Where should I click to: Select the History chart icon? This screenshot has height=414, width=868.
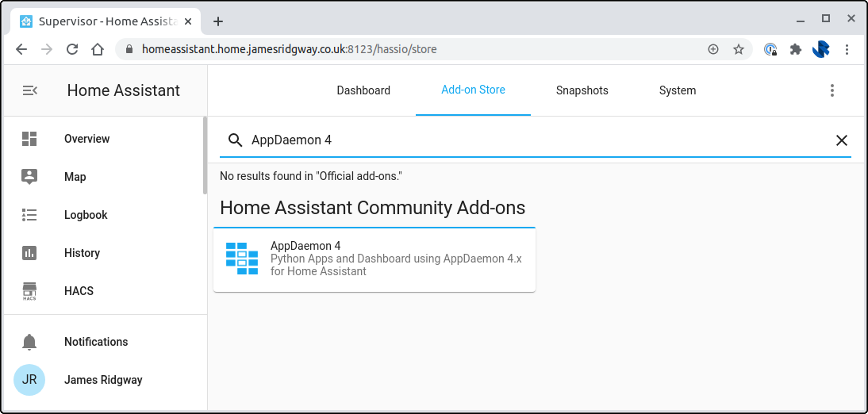29,253
